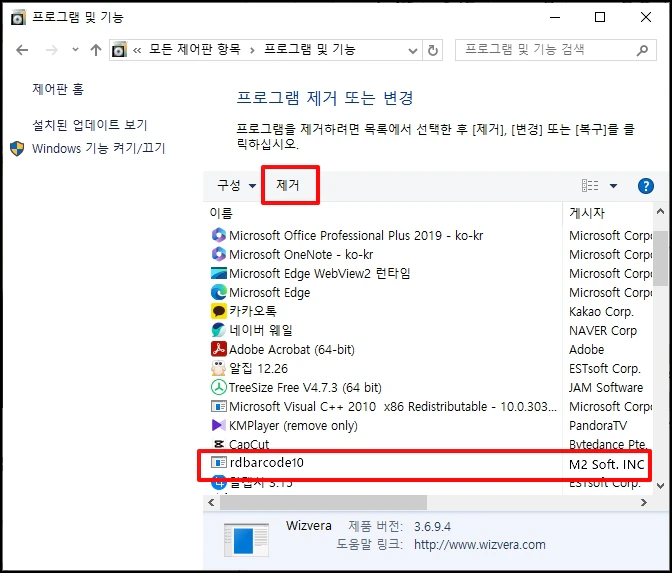Select the 카카오톡 icon
Viewport: 672px width, 573px height.
219,311
